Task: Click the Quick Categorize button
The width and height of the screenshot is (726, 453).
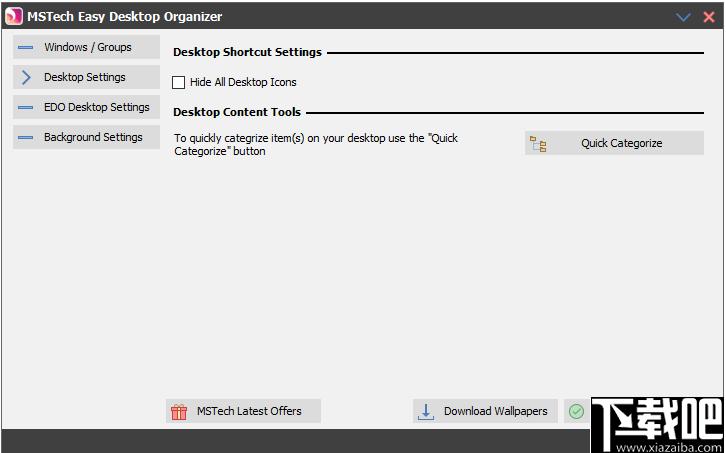Action: 614,143
